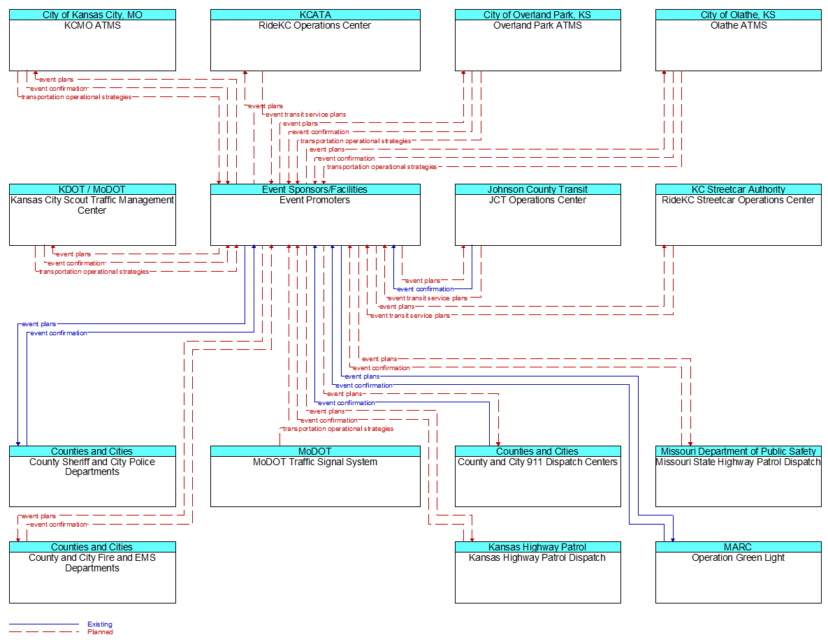The image size is (828, 644).
Task: Select Kansas City Scout Traffic Management Center text
Action: click(92, 205)
